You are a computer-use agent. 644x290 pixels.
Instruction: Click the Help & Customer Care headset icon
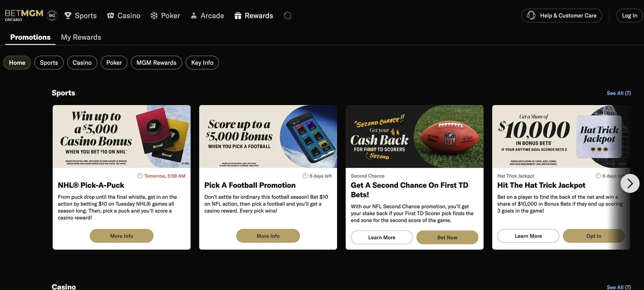531,15
